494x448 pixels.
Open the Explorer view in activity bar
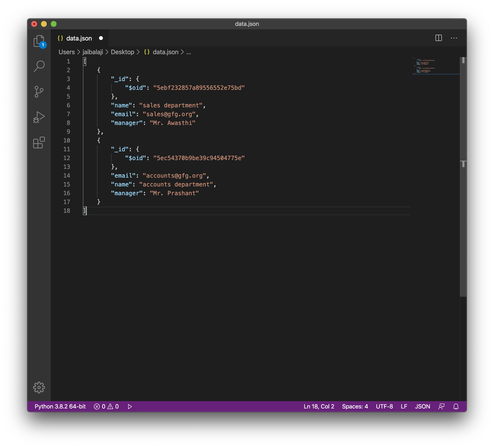tap(39, 41)
